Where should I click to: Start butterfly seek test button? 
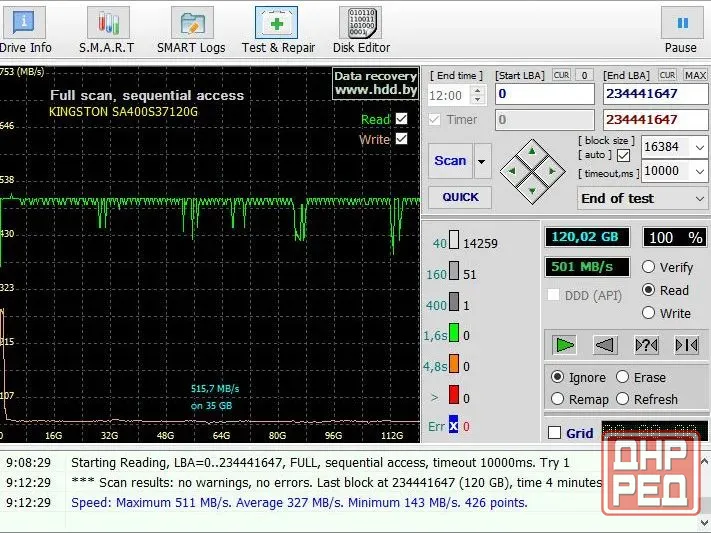687,345
